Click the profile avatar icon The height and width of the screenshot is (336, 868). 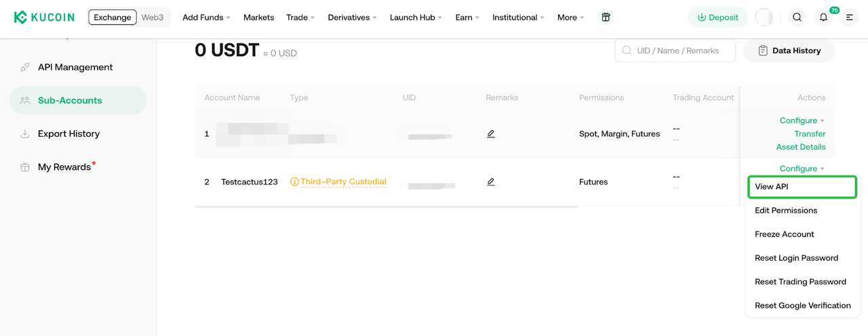(x=764, y=17)
